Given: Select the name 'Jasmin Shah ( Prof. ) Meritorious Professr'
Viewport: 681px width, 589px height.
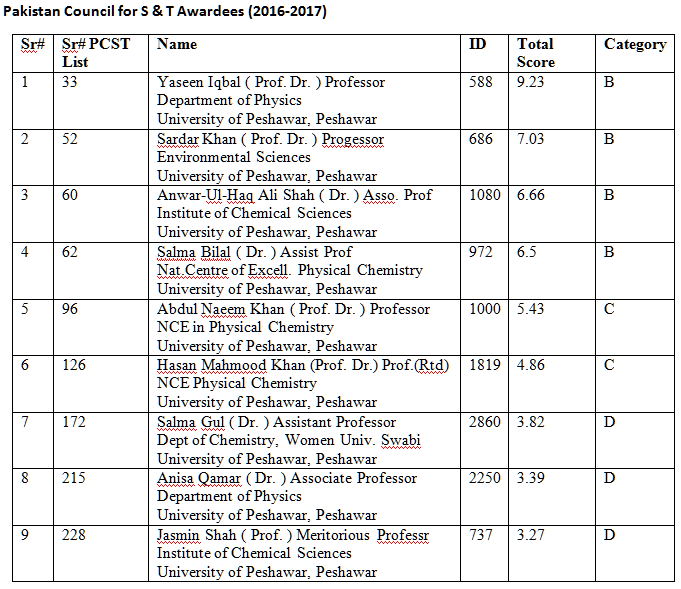Looking at the screenshot, I should click(x=293, y=535).
